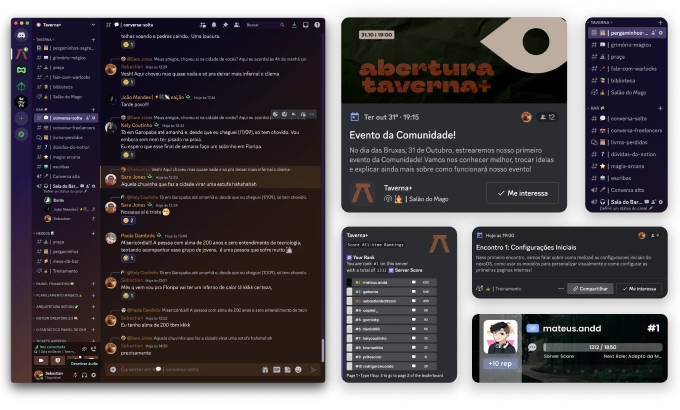Select the Taverna+ server icon in server rail
680x410 pixels.
pos(21,54)
